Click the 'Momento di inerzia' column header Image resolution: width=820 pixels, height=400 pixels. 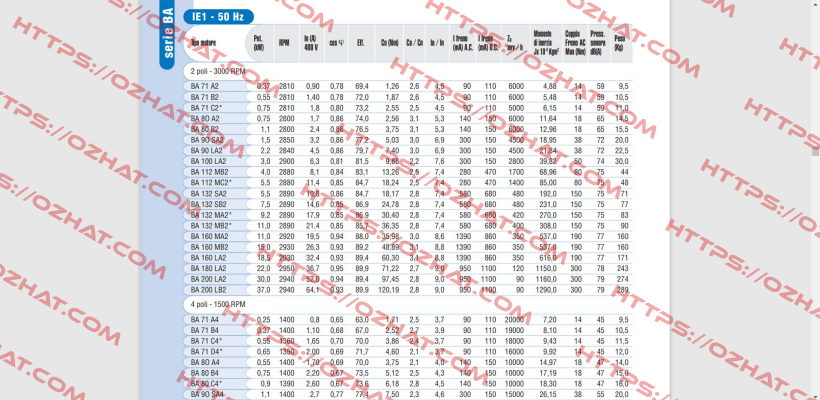pyautogui.click(x=545, y=43)
